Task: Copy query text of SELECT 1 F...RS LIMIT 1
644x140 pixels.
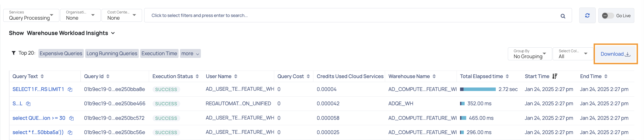Action: coord(70,89)
